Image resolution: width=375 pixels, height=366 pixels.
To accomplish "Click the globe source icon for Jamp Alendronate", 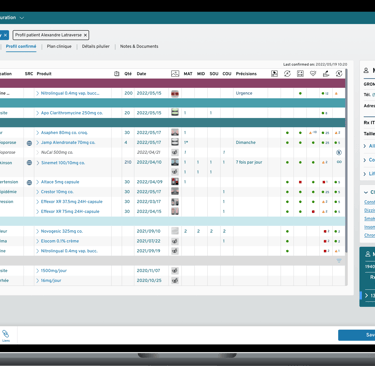I will (29, 143).
